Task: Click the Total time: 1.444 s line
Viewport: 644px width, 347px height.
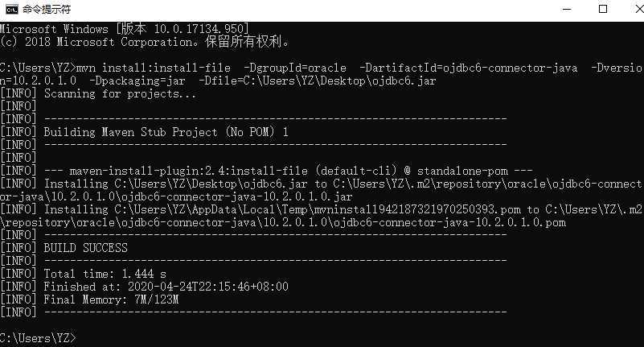Action: point(105,274)
